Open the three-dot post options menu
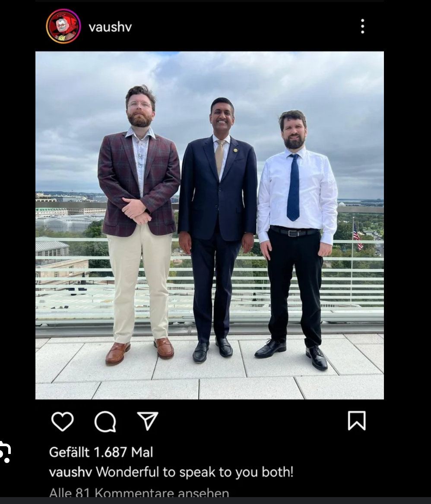The height and width of the screenshot is (504, 431). tap(362, 26)
